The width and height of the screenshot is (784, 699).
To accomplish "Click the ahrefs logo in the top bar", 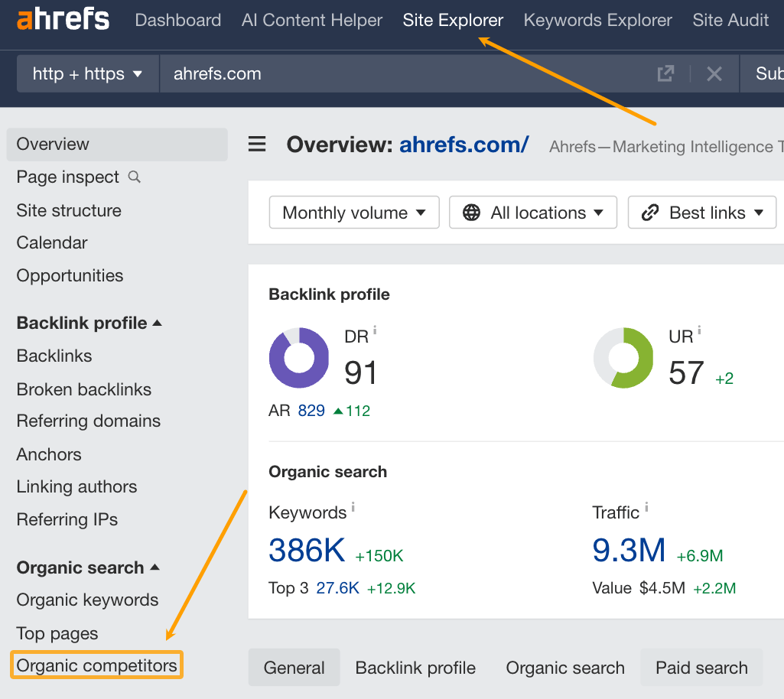I will (63, 19).
